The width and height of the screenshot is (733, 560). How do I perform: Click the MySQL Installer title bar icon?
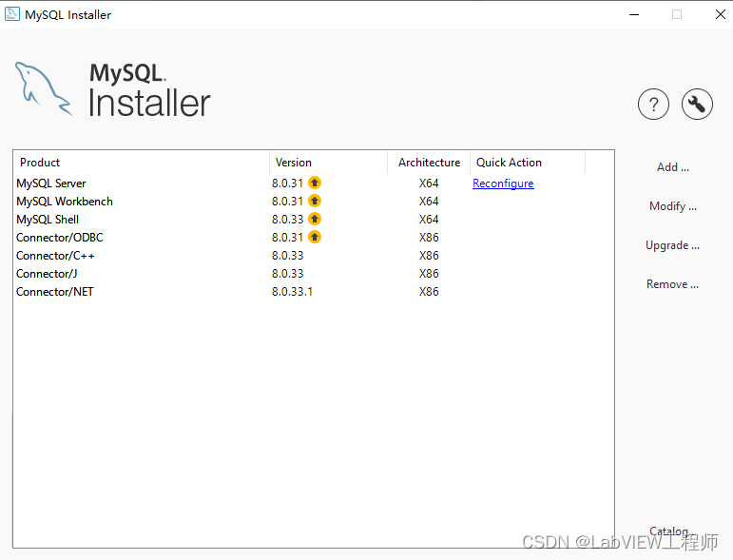12,14
